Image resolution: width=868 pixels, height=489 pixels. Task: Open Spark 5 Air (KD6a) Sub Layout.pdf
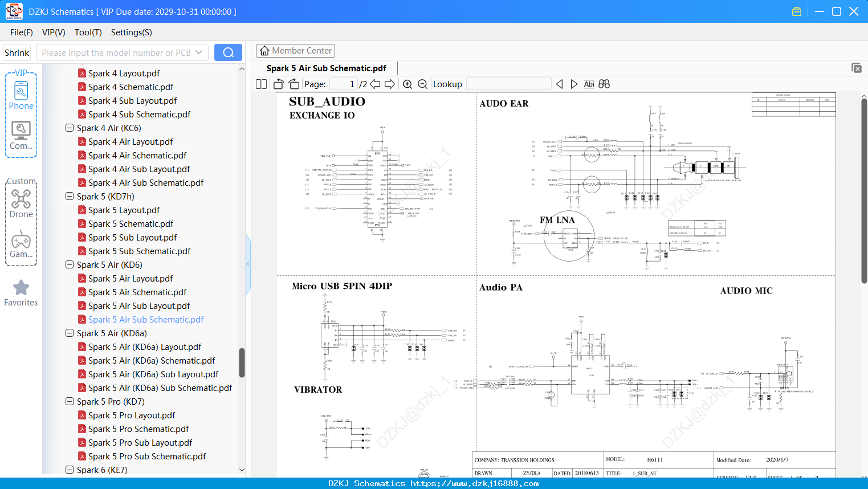tap(153, 374)
